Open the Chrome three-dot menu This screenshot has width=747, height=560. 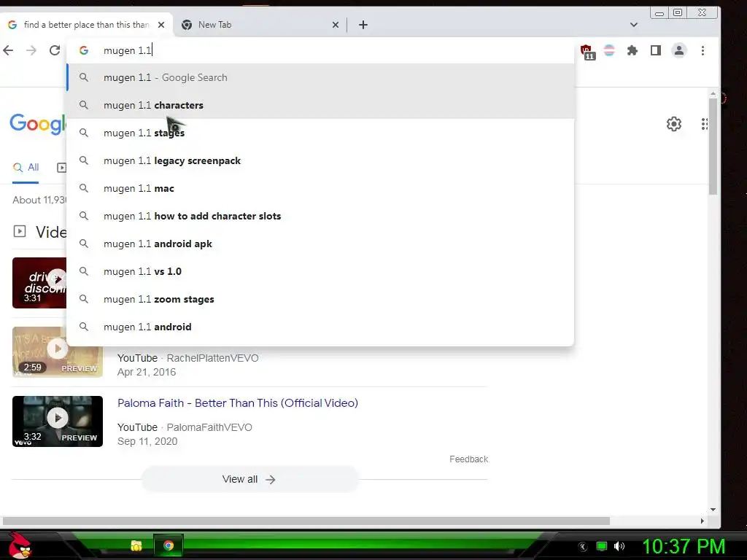(703, 50)
